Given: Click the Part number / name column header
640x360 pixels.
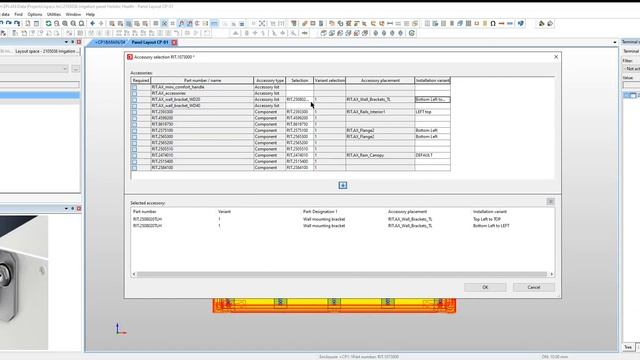Looking at the screenshot, I should [x=202, y=80].
